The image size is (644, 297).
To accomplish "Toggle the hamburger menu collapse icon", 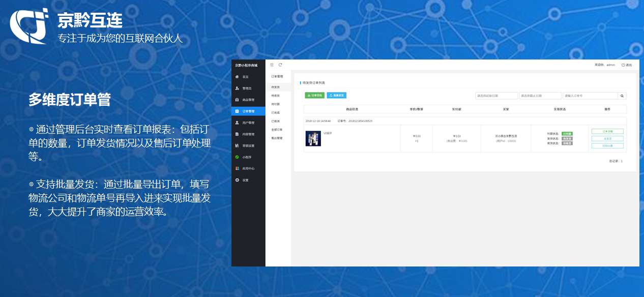I will pos(272,65).
